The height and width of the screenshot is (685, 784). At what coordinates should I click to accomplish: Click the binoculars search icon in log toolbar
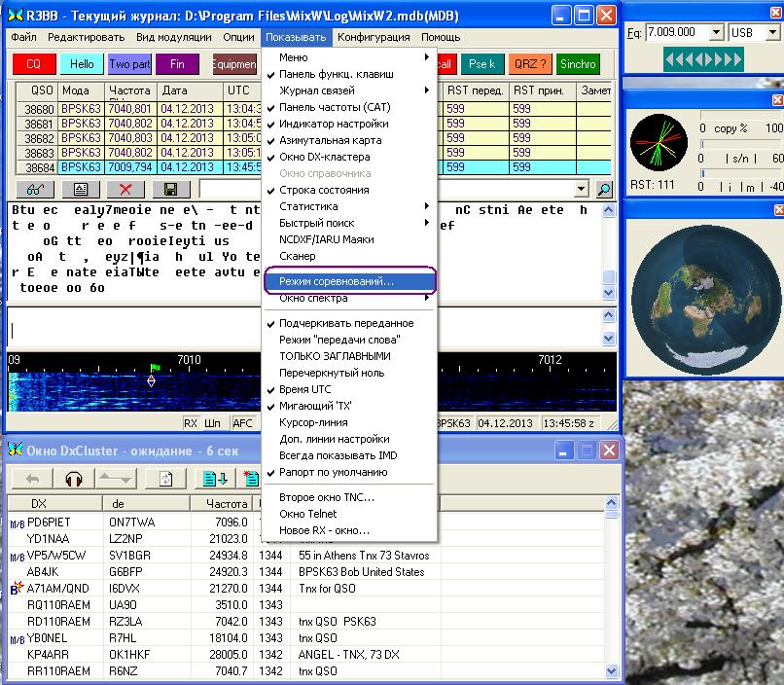click(x=34, y=189)
